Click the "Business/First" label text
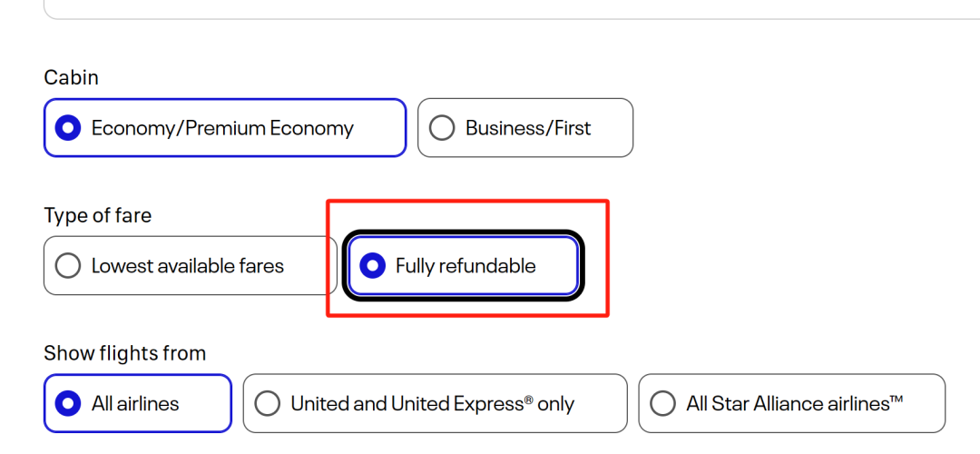This screenshot has width=980, height=454. pyautogui.click(x=528, y=128)
